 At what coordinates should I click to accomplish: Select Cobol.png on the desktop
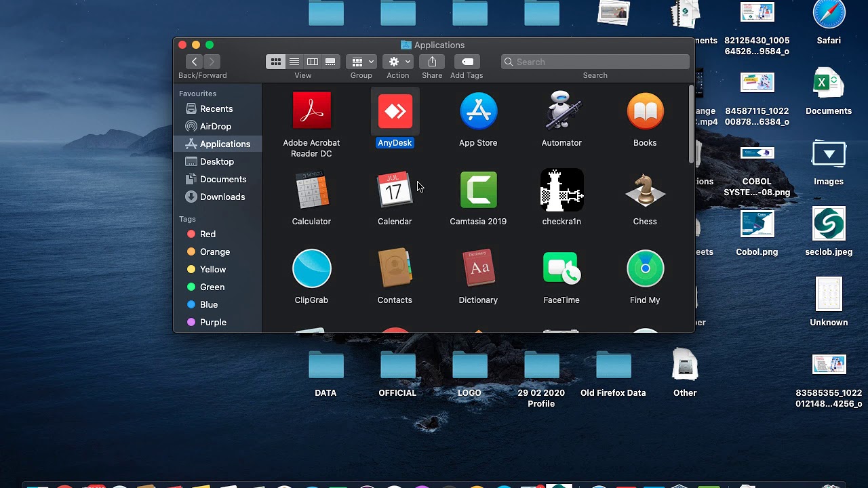pyautogui.click(x=757, y=224)
